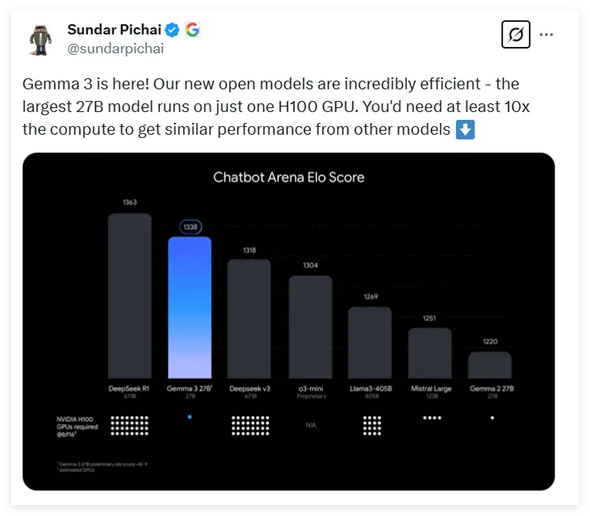The width and height of the screenshot is (590, 516).
Task: Click the DeepSeek R1 bar in chart
Action: click(x=130, y=296)
